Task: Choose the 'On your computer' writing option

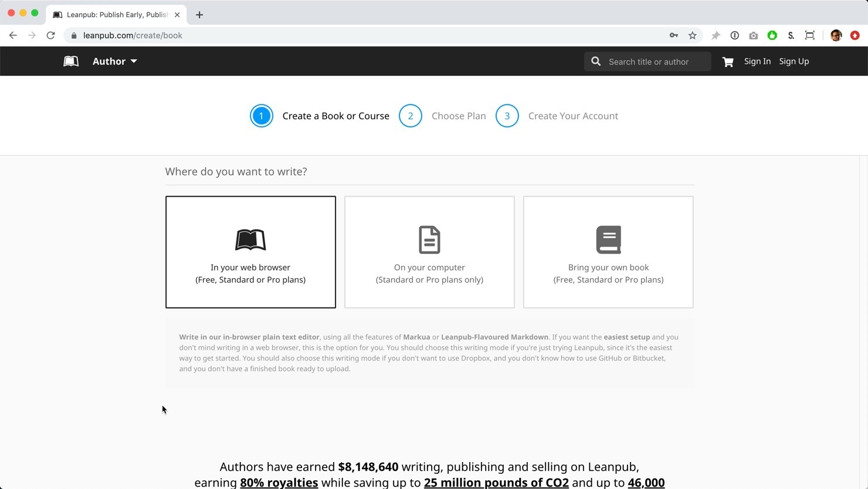Action: click(429, 252)
